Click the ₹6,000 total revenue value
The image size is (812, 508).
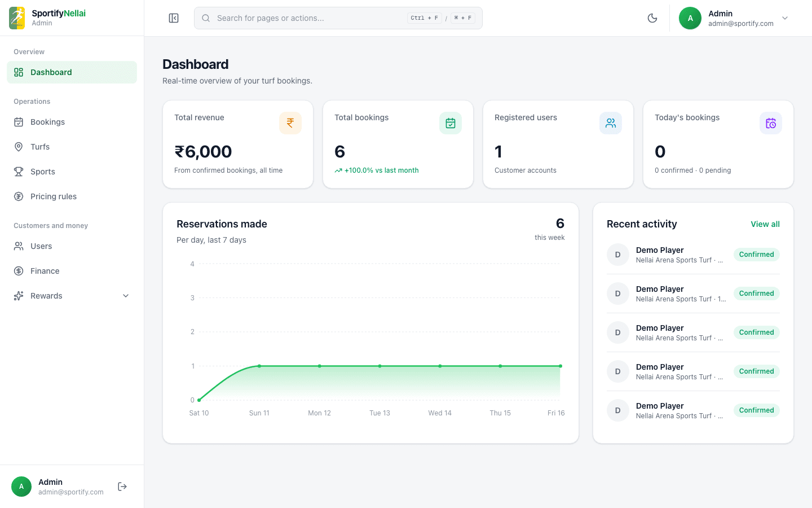click(x=203, y=151)
